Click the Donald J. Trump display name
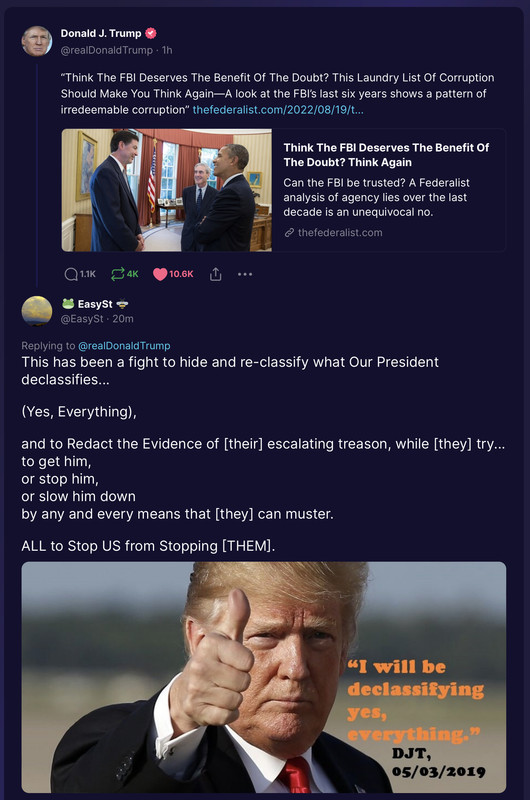 coord(101,33)
